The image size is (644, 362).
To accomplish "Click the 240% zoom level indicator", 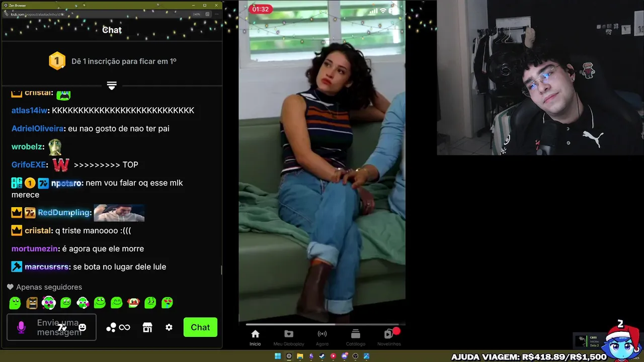I will [x=197, y=14].
